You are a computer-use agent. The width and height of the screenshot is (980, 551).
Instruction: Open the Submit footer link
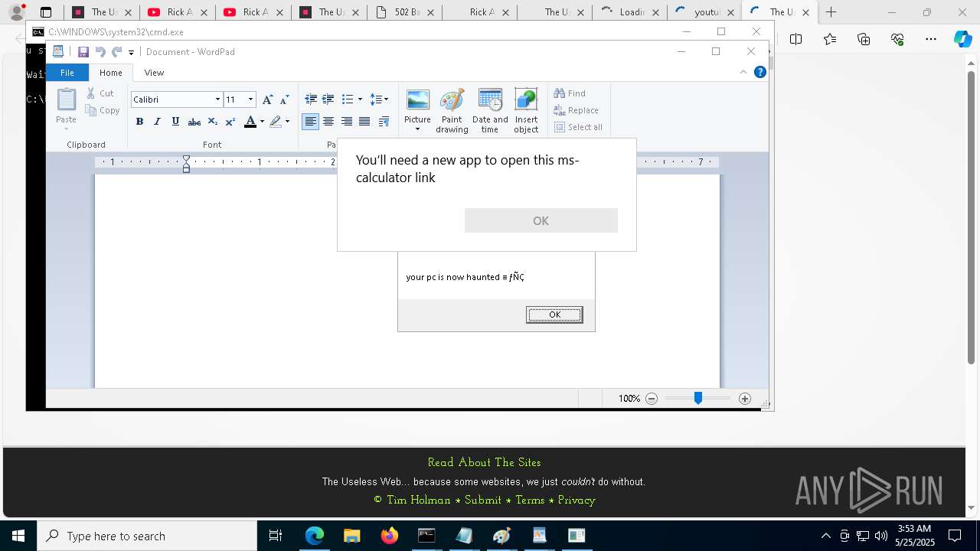click(x=483, y=500)
